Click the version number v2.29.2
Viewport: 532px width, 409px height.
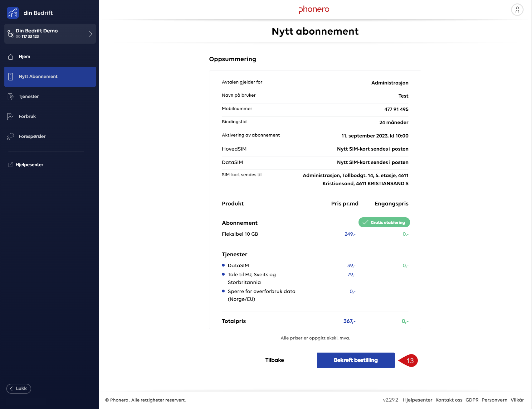391,400
